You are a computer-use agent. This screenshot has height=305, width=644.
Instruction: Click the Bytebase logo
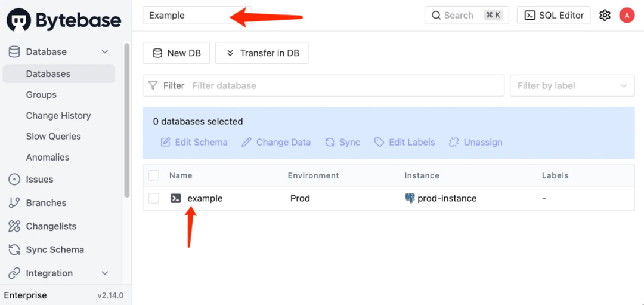[64, 20]
